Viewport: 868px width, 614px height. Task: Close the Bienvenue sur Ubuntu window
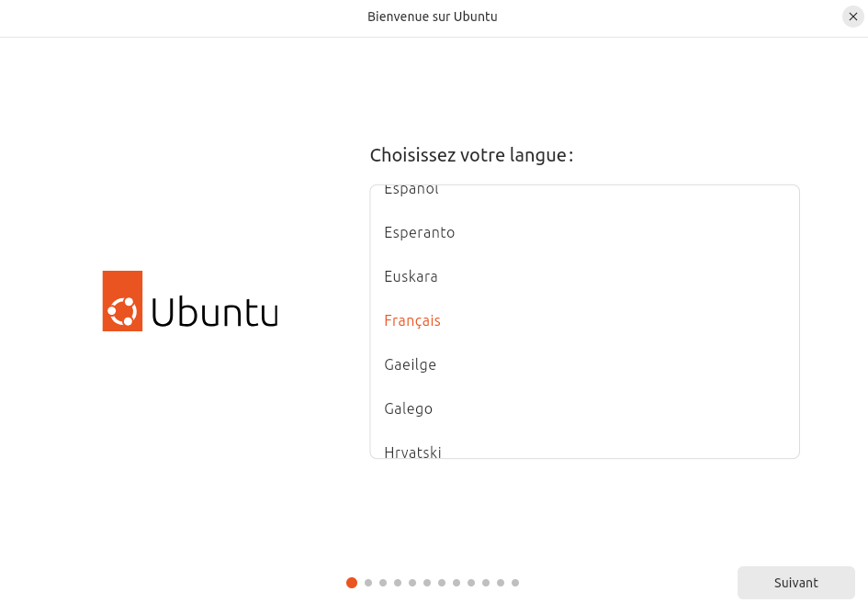(x=852, y=17)
